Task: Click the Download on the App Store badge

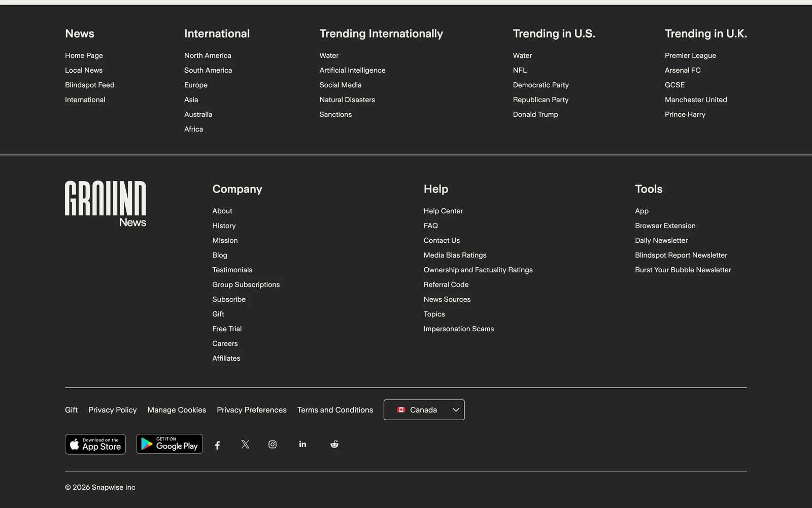Action: [x=95, y=444]
